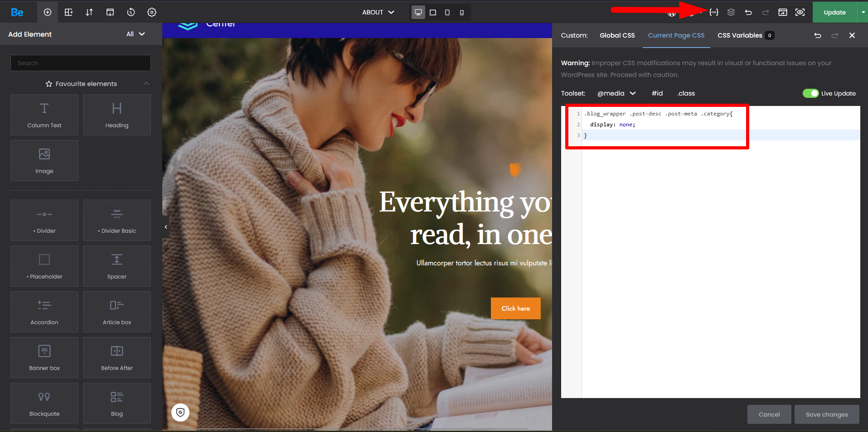Switch to tablet device preview

pyautogui.click(x=447, y=12)
